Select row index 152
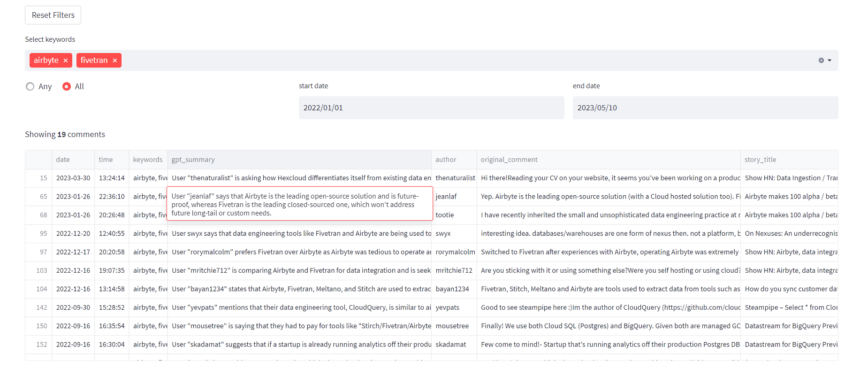The image size is (868, 376). (38, 345)
